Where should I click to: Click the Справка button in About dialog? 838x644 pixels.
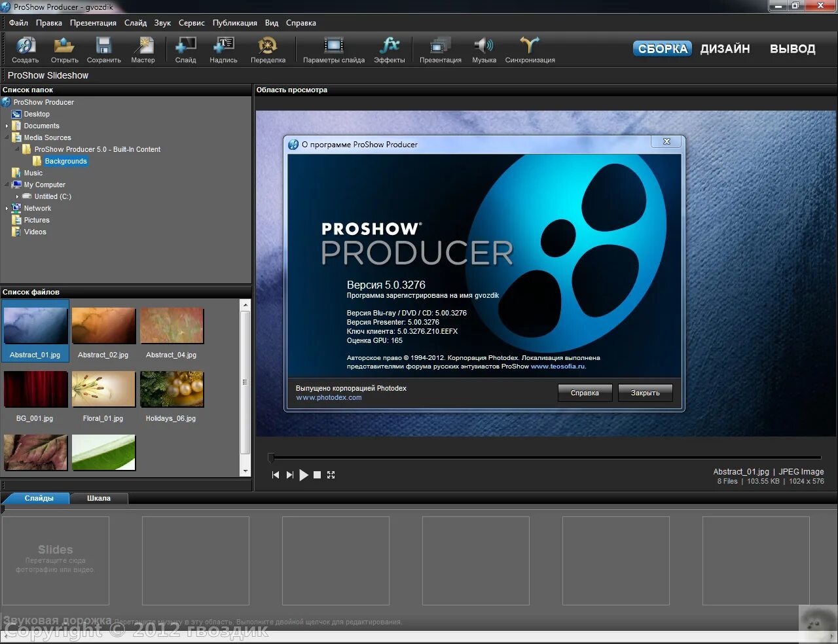point(585,393)
